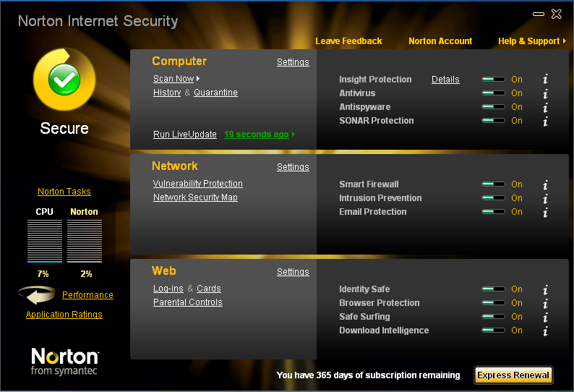574x392 pixels.
Task: Toggle Email Protection switch
Action: 493,212
